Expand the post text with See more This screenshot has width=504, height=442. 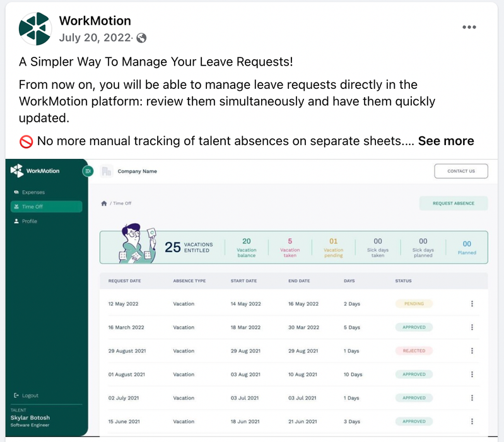pyautogui.click(x=446, y=141)
